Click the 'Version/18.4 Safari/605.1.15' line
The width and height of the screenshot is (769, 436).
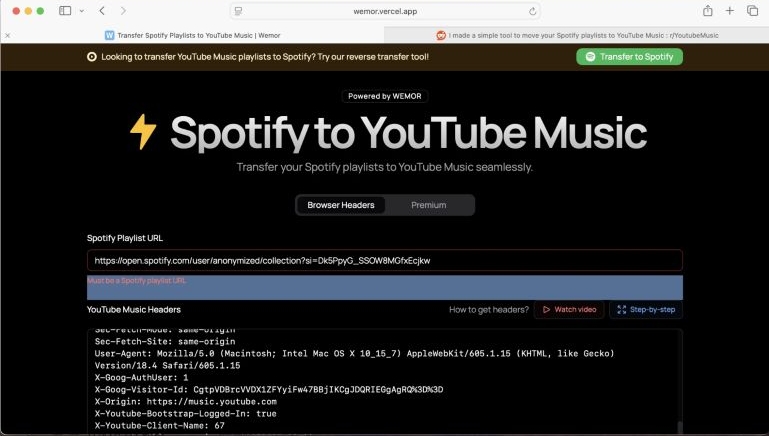167,365
